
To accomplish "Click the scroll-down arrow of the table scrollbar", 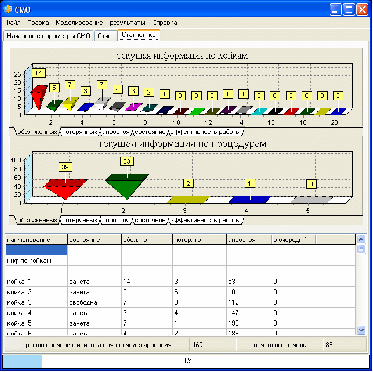I will tap(360, 330).
